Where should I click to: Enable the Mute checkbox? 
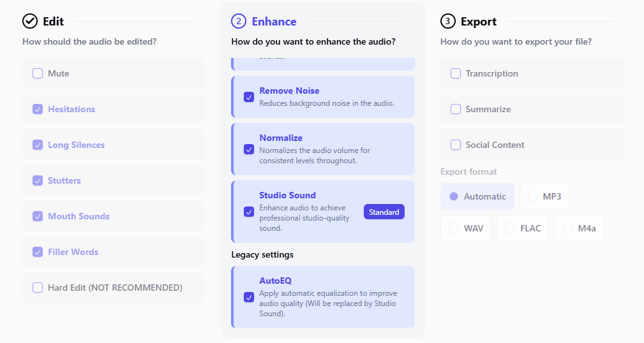[x=38, y=73]
